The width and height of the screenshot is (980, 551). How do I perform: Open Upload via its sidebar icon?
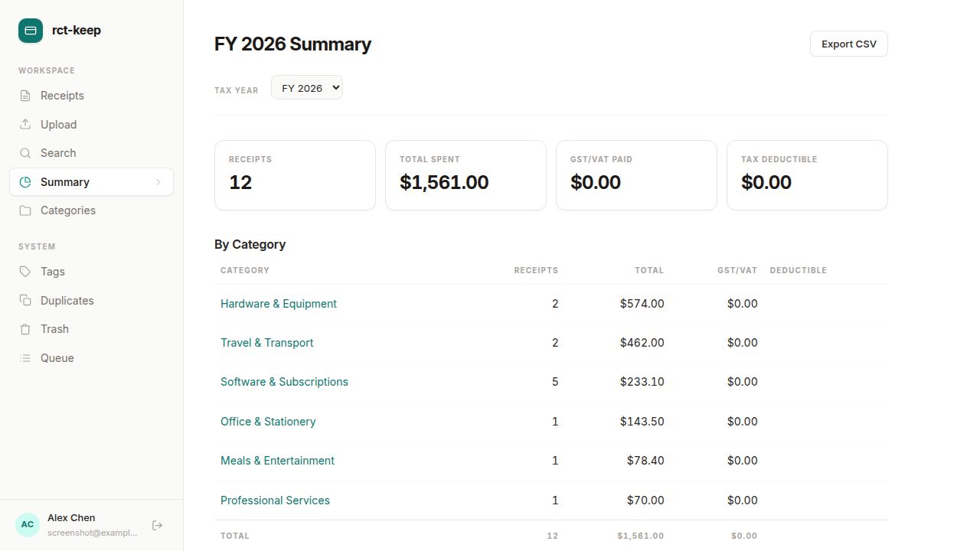pyautogui.click(x=27, y=124)
